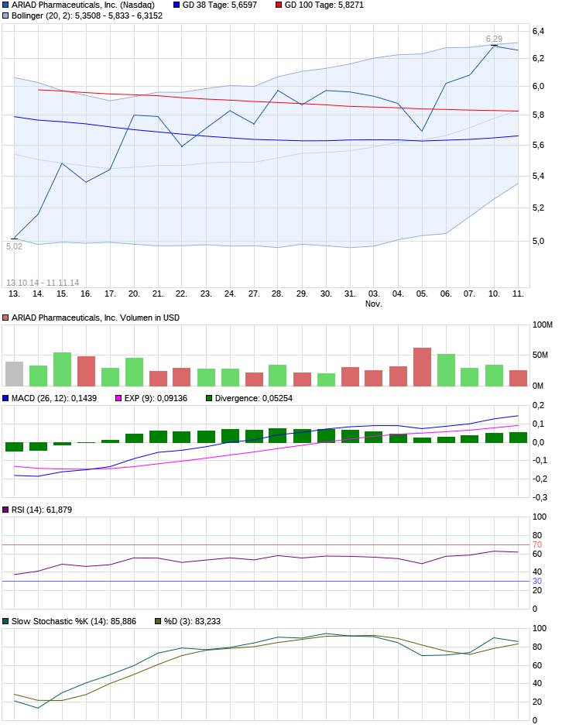Click the 6,29 high price annotation

click(494, 39)
